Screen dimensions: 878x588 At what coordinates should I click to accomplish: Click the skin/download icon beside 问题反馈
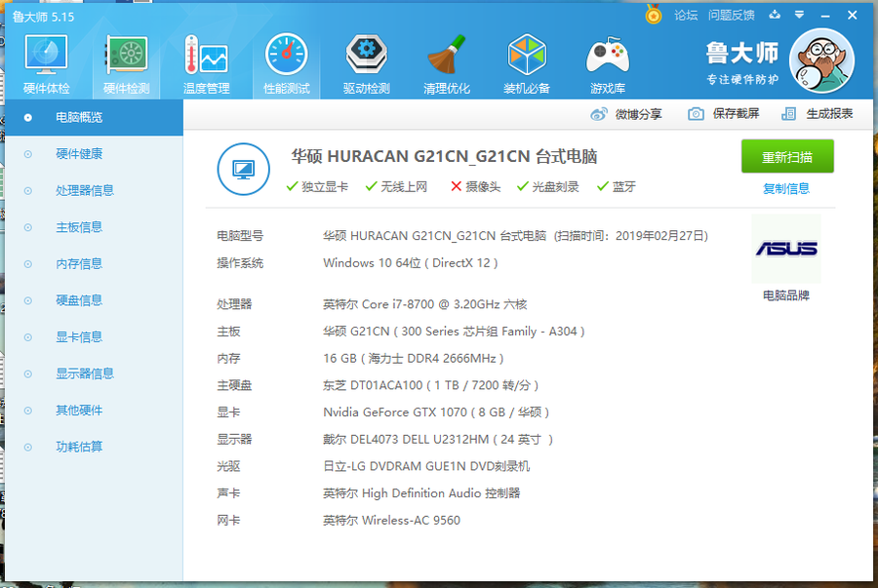[775, 15]
